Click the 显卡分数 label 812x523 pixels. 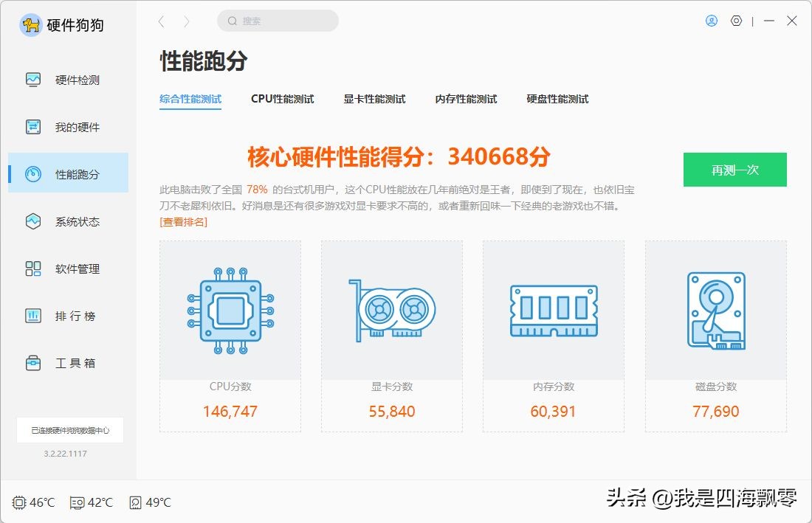click(392, 387)
